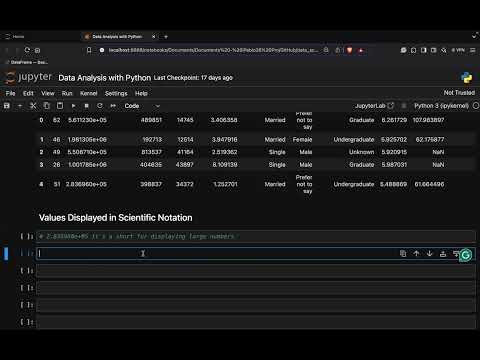The image size is (480, 360).
Task: Duplicate the active cell with the copy icon
Action: coord(403,254)
